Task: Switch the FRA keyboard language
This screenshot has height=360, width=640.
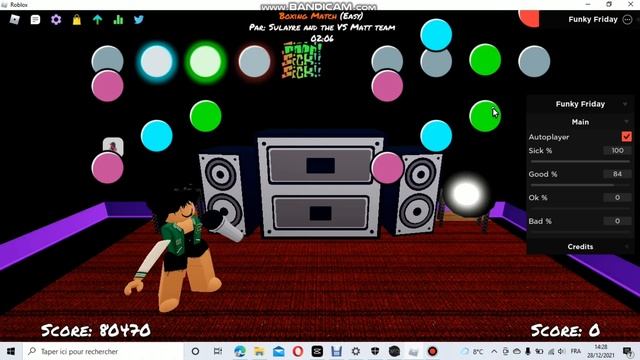Action: coord(576,351)
